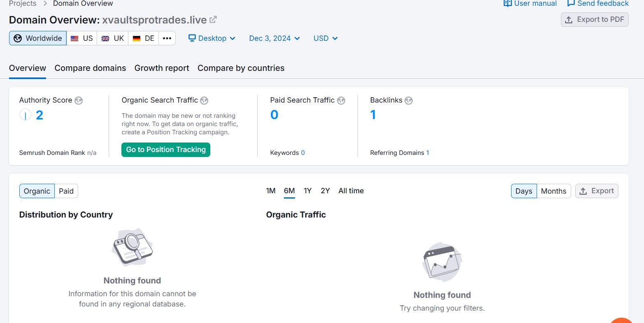
Task: Click the Semrush Domain Rank n/a text
Action: [58, 153]
